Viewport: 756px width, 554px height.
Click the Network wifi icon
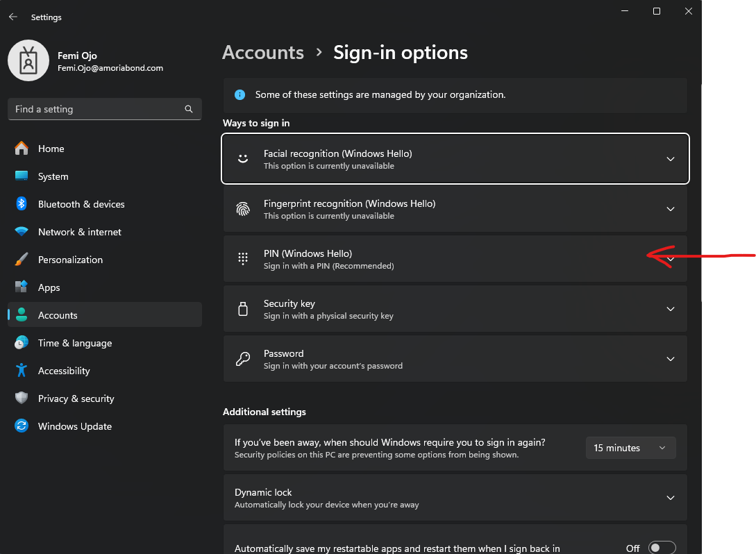(22, 231)
